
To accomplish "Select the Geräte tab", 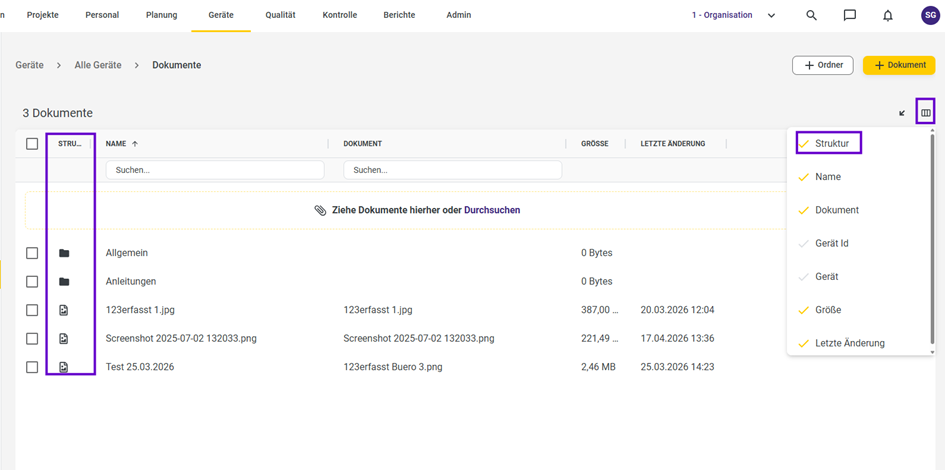I will [221, 15].
